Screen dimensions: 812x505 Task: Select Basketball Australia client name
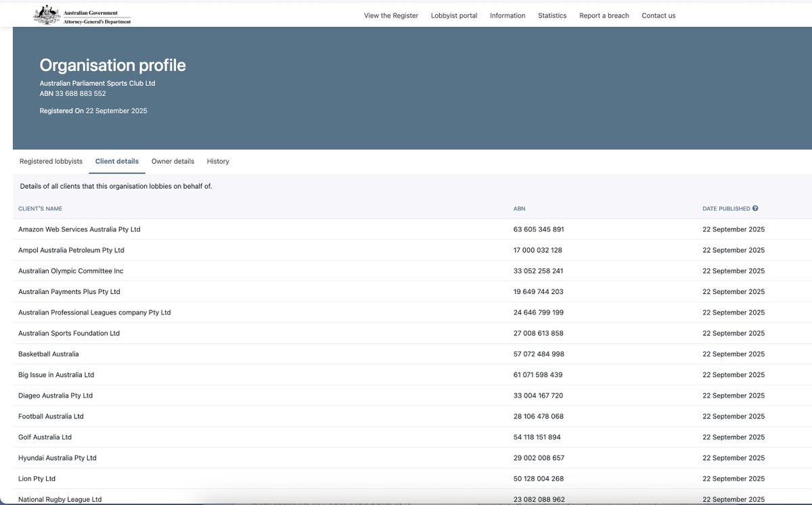coord(49,354)
